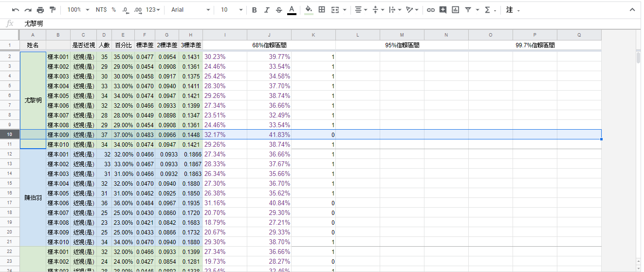The width and height of the screenshot is (644, 272).
Task: Select column A header
Action: click(33, 35)
